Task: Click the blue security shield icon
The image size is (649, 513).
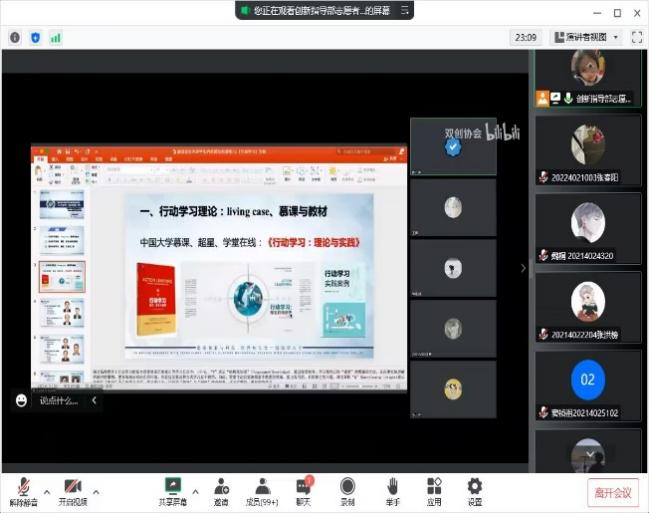Action: pyautogui.click(x=36, y=37)
